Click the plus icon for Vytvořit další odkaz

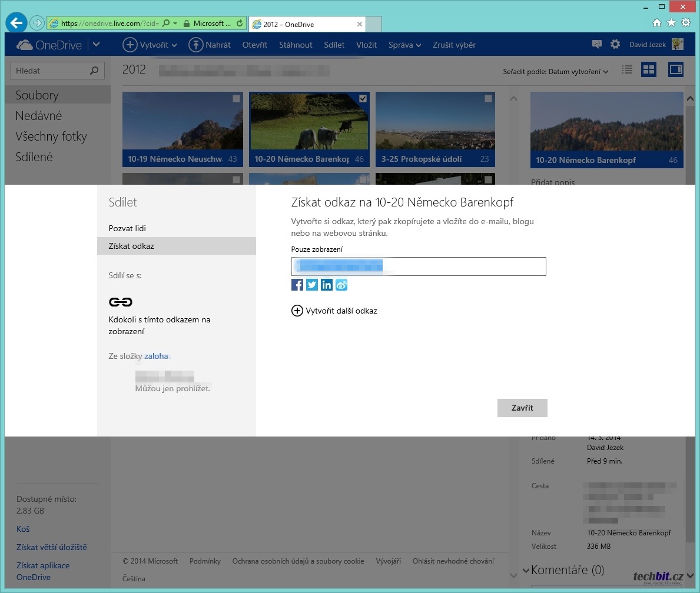point(297,311)
